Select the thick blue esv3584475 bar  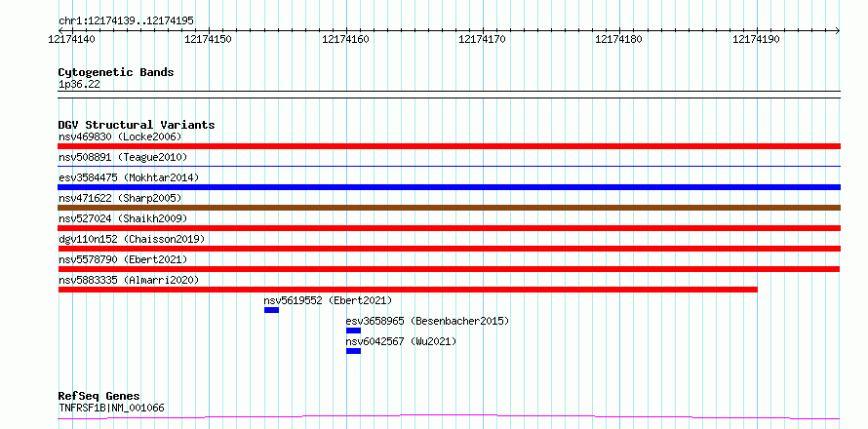pos(449,187)
